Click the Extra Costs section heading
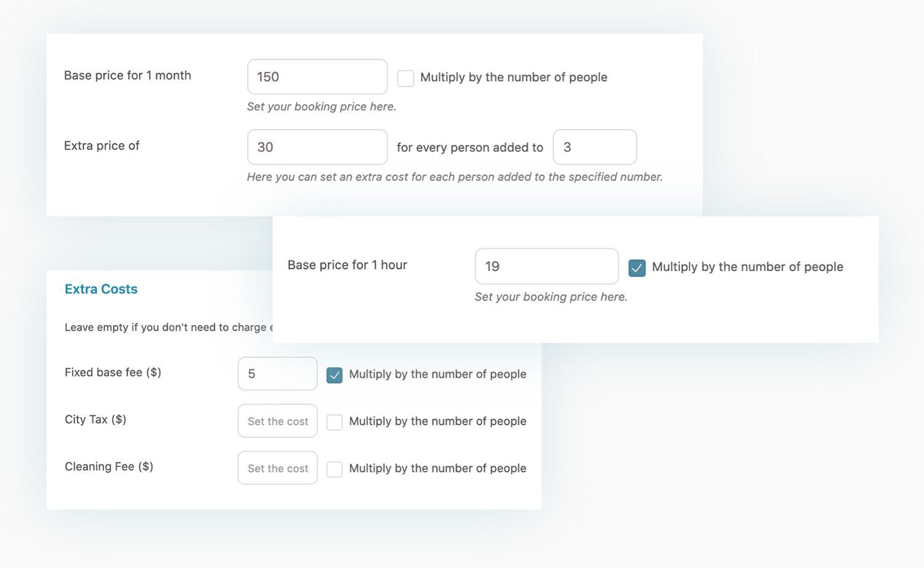 (101, 289)
